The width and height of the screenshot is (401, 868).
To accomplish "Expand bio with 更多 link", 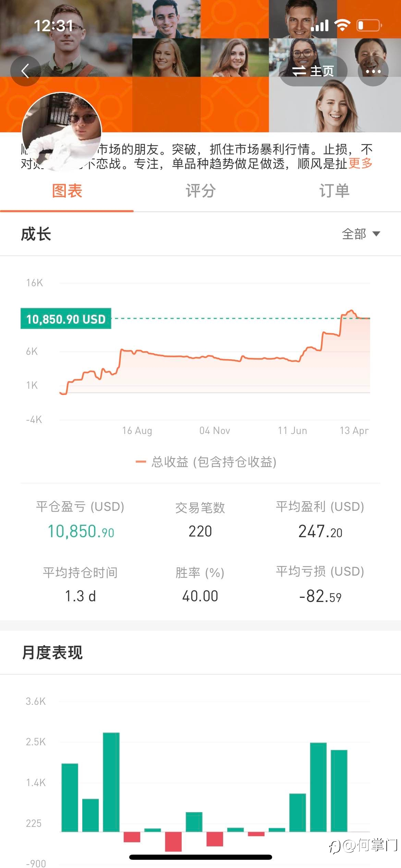I will (x=360, y=164).
